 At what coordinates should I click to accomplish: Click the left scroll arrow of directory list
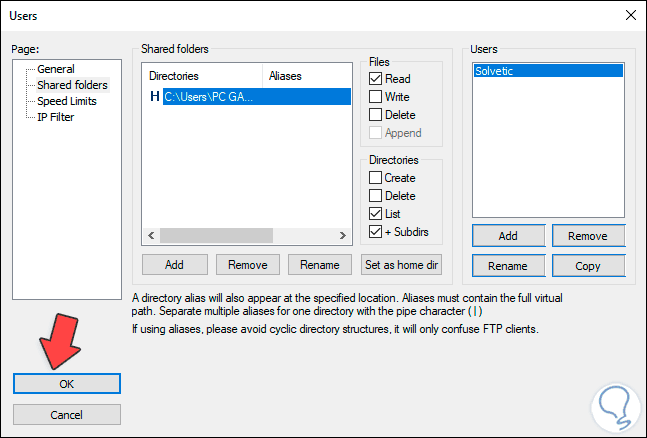151,236
